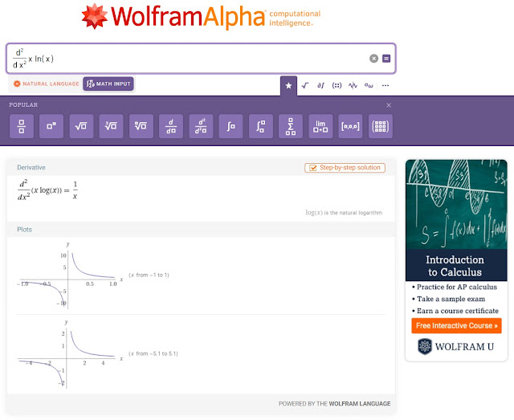Open the matrix symbols tab

point(337,86)
